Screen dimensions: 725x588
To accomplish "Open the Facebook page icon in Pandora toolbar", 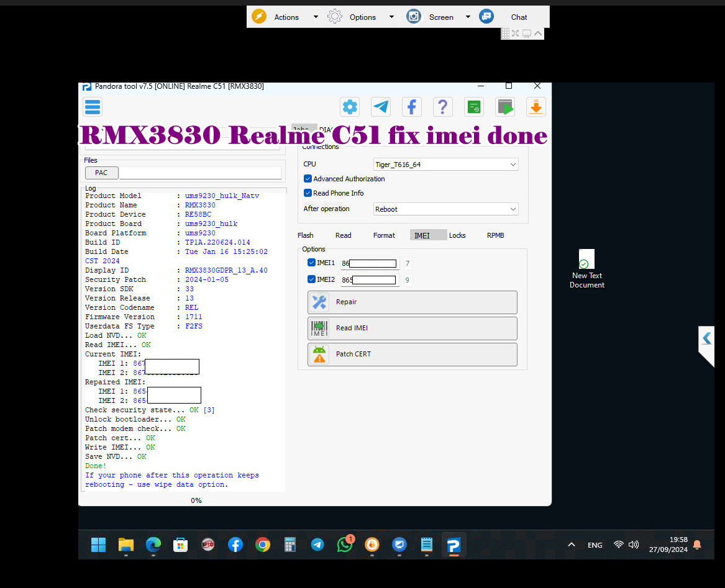I will (412, 107).
